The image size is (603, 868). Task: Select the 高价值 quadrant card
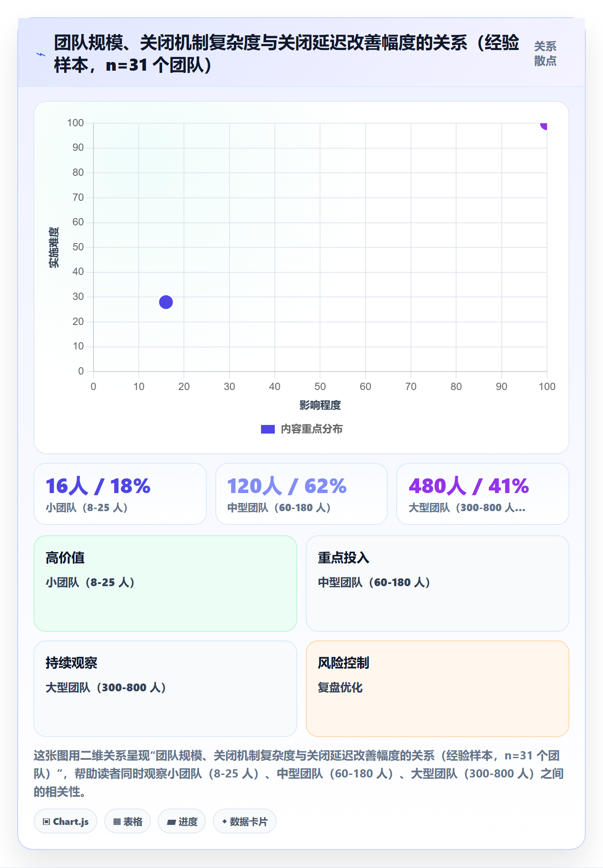165,584
